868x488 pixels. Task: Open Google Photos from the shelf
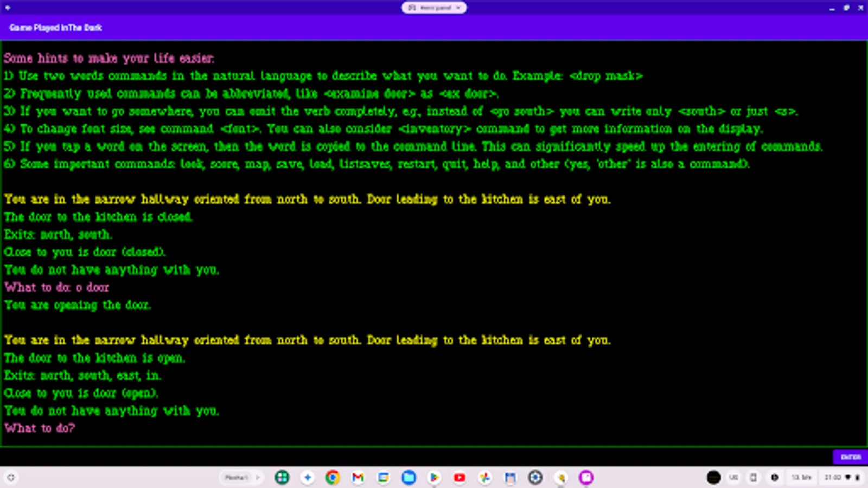pos(485,478)
